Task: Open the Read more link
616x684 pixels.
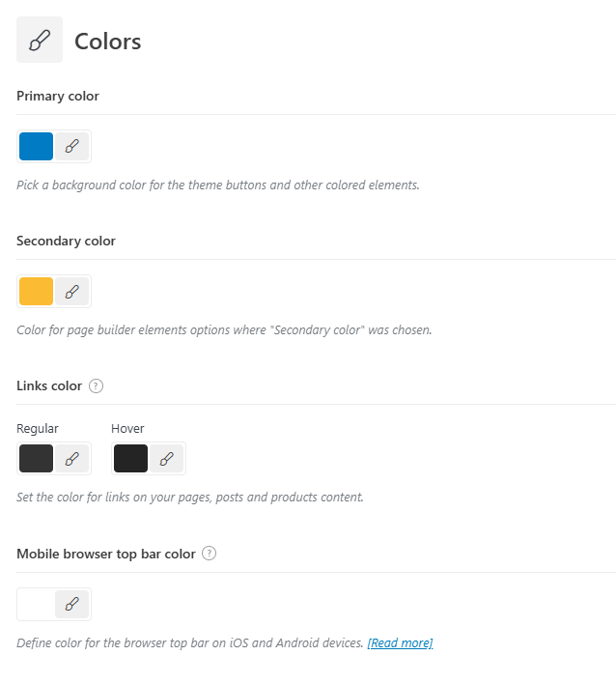Action: pyautogui.click(x=400, y=643)
